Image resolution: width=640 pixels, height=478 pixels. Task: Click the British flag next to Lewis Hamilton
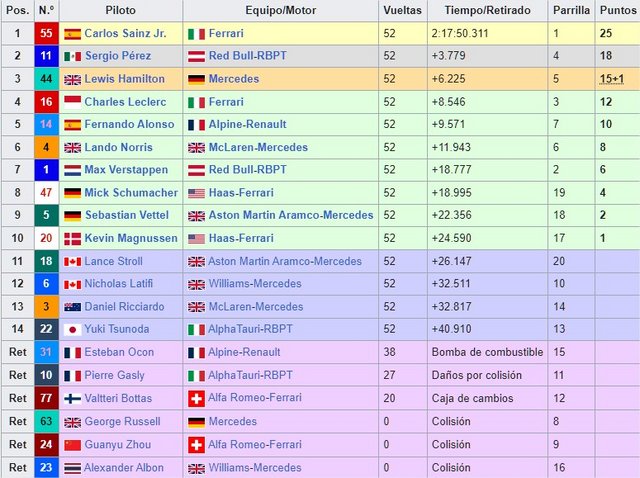pos(73,80)
